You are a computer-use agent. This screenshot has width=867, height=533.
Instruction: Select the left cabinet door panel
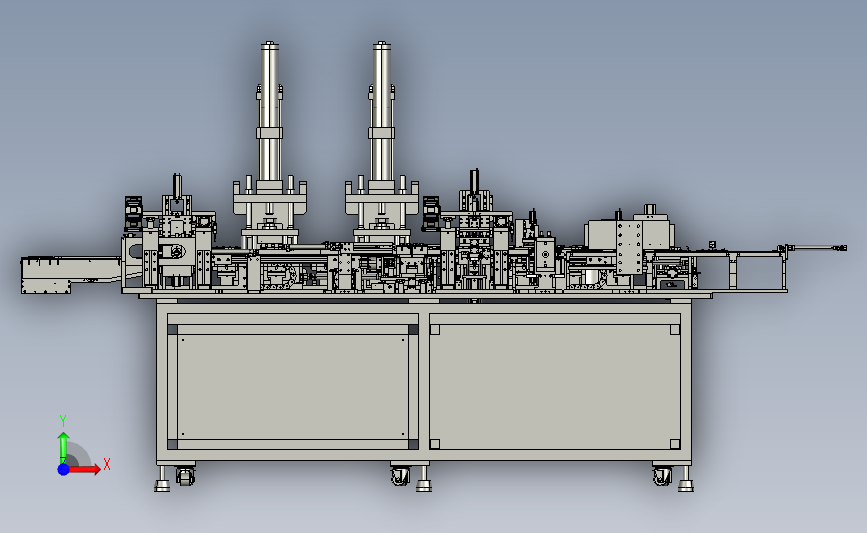tap(293, 386)
